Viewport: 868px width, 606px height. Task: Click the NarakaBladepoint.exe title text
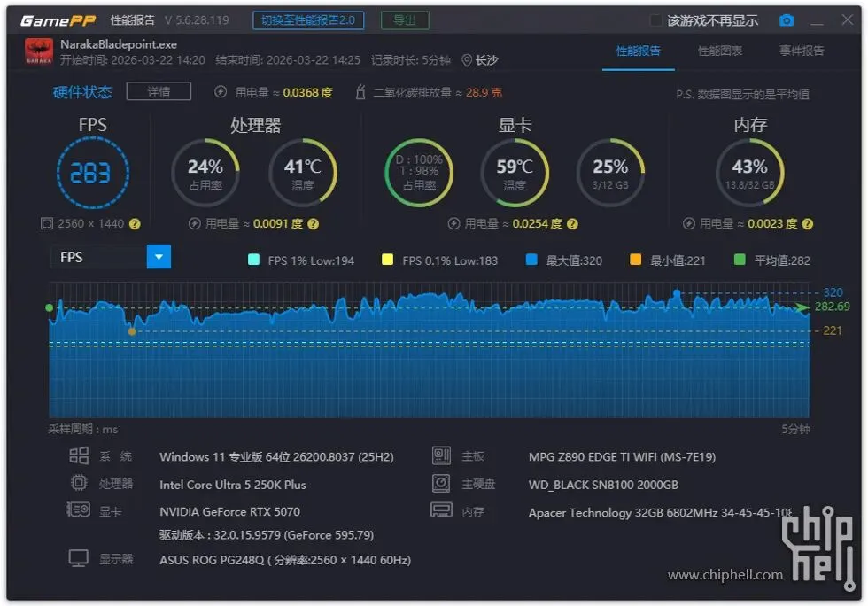[x=119, y=44]
